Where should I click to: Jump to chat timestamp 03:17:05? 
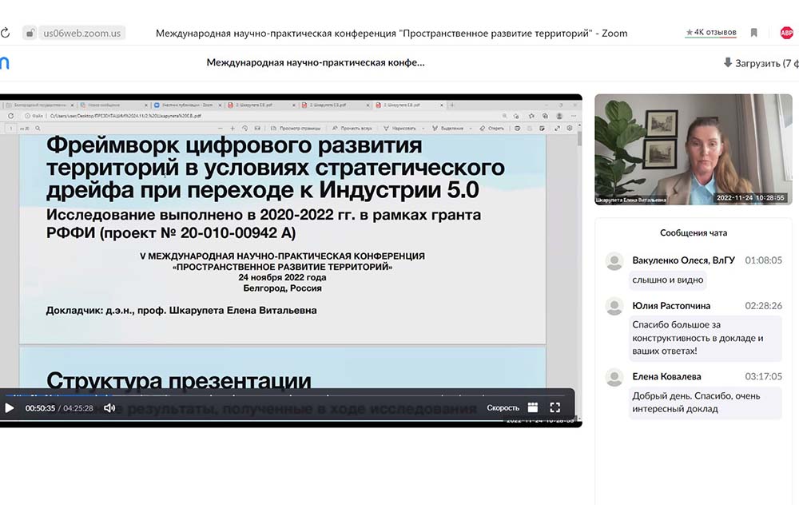pos(763,376)
